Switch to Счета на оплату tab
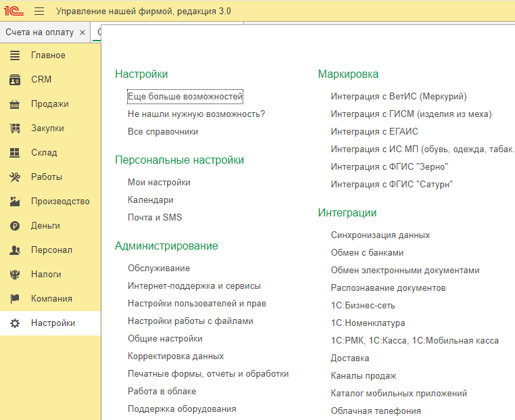The image size is (515, 420). (39, 32)
